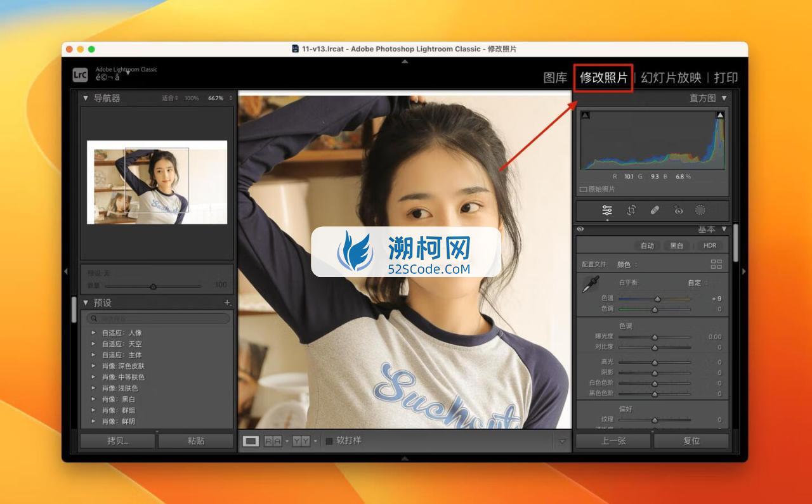Expand preset group 自适应: 天空
Image resolution: width=812 pixels, height=504 pixels.
click(94, 344)
